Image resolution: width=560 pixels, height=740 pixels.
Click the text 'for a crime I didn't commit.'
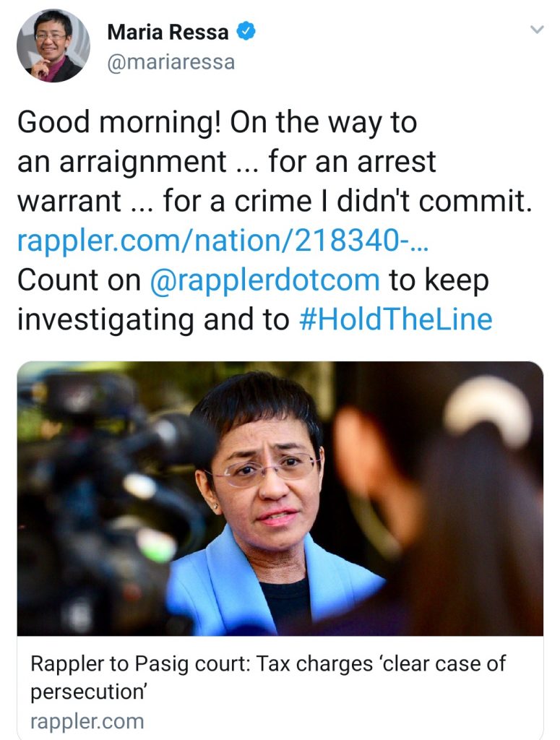348,201
